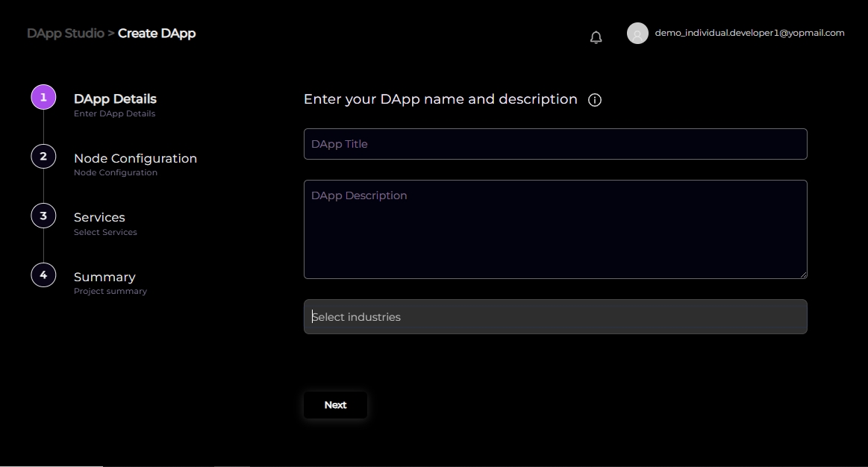Screen dimensions: 868x467
Task: Click the info icon beside the heading
Action: (595, 100)
